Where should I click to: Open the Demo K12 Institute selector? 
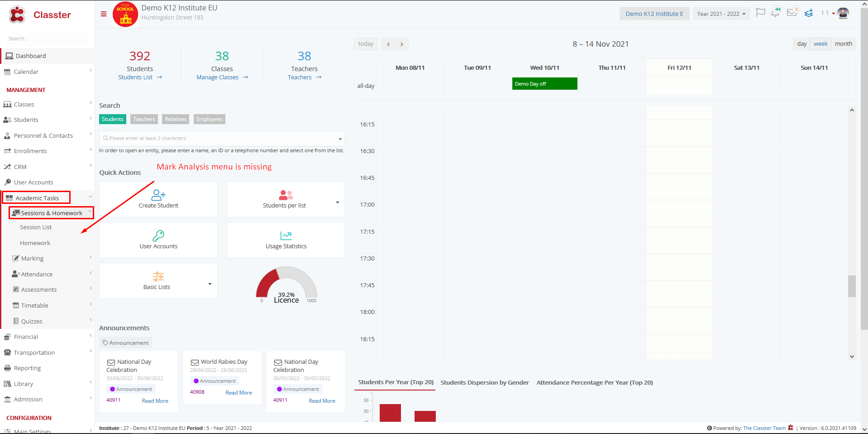[654, 14]
